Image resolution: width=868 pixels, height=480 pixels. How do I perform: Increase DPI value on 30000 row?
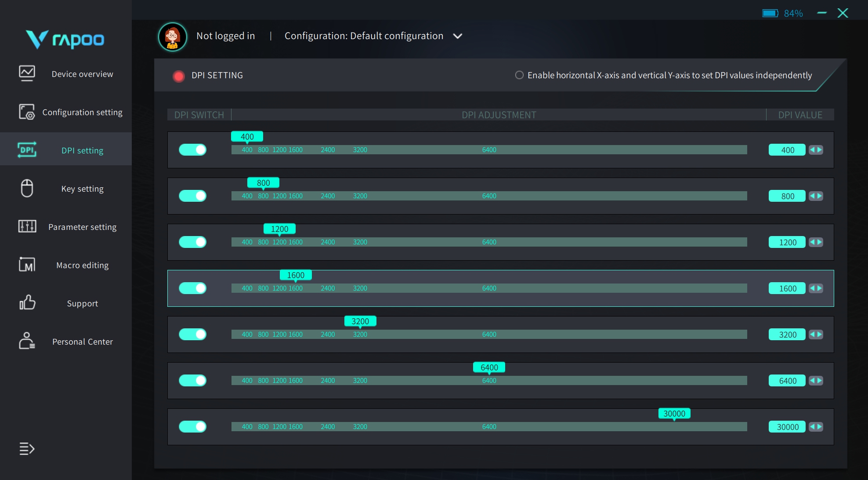tap(820, 427)
